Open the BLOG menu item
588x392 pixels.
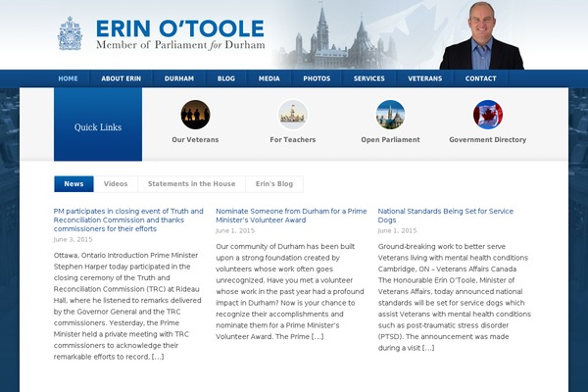(226, 78)
